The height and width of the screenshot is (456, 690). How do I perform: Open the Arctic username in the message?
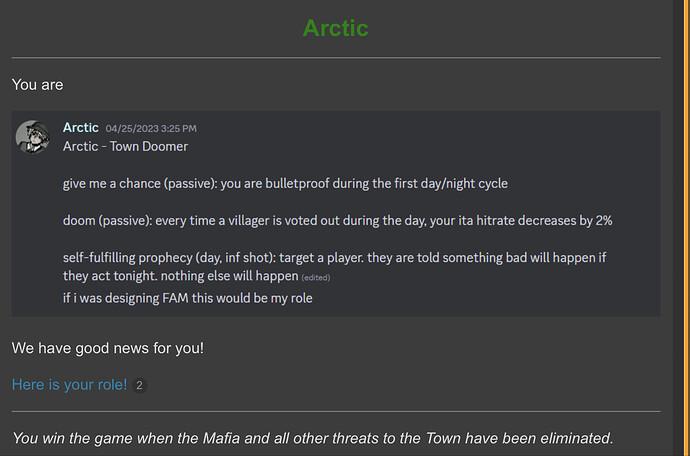(81, 128)
